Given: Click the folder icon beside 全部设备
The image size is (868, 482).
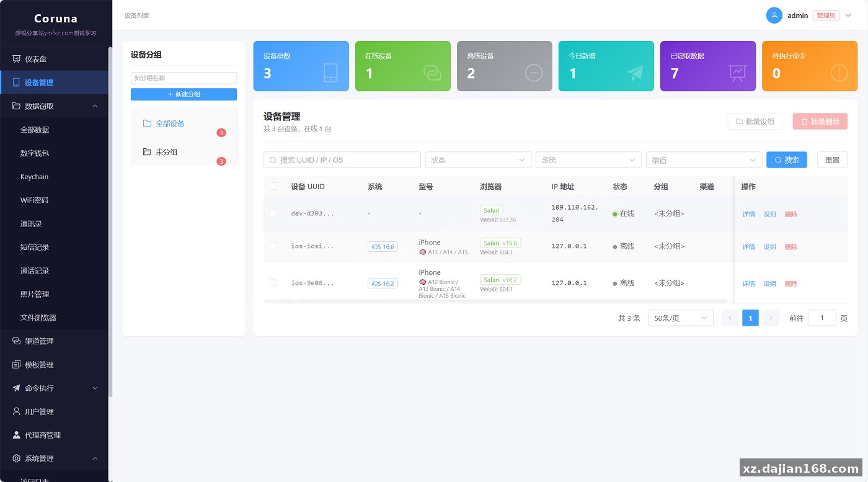Looking at the screenshot, I should pos(147,123).
